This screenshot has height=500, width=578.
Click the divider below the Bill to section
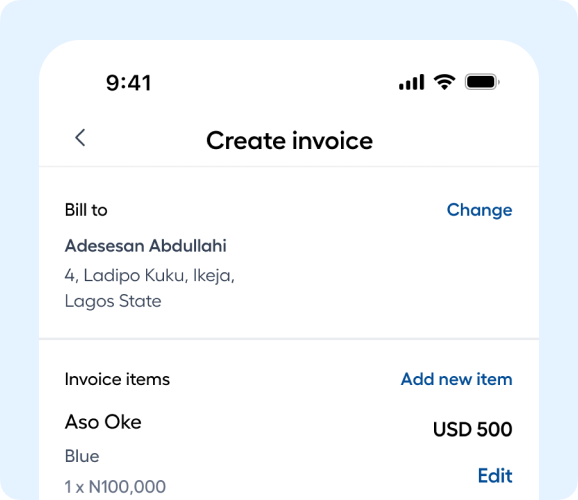click(x=289, y=338)
